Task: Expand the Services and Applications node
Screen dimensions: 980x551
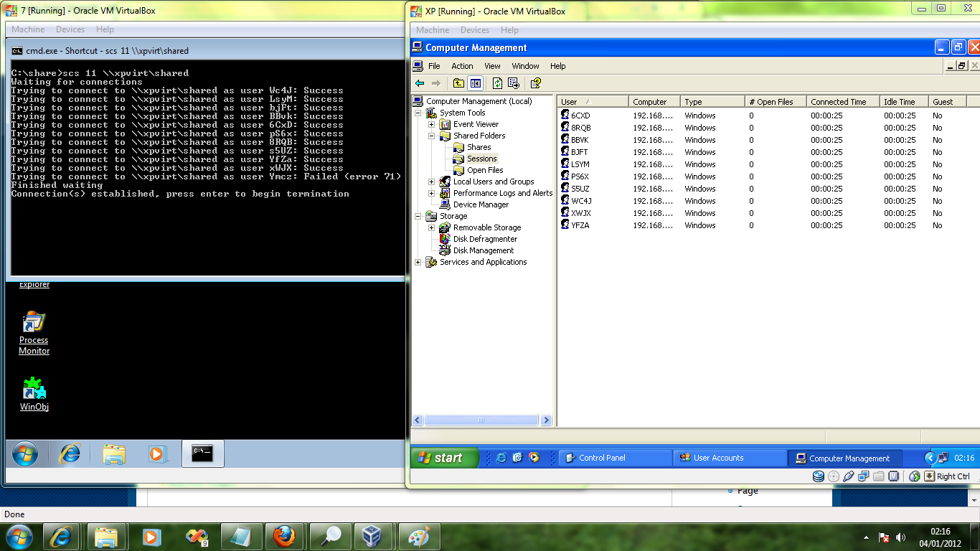Action: click(418, 262)
